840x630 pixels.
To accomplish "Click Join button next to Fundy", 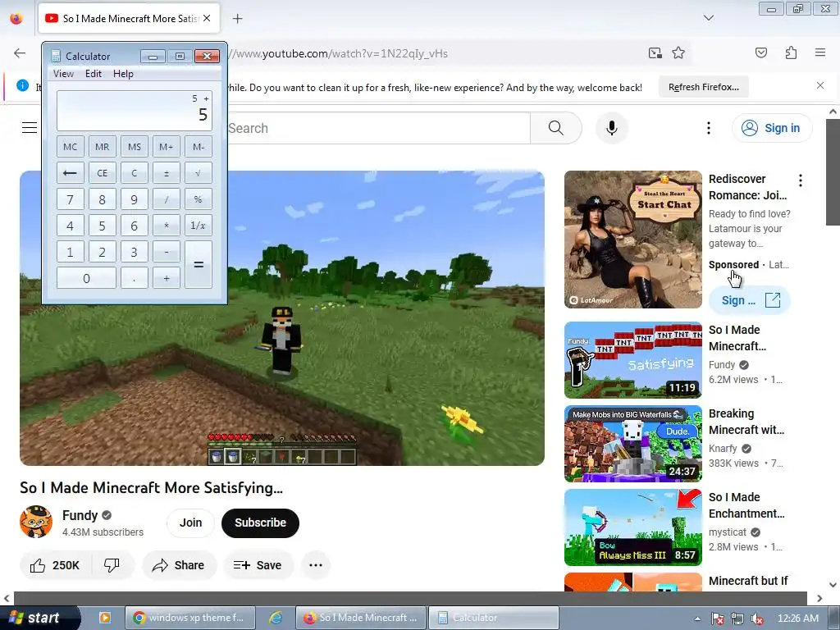I will click(190, 523).
